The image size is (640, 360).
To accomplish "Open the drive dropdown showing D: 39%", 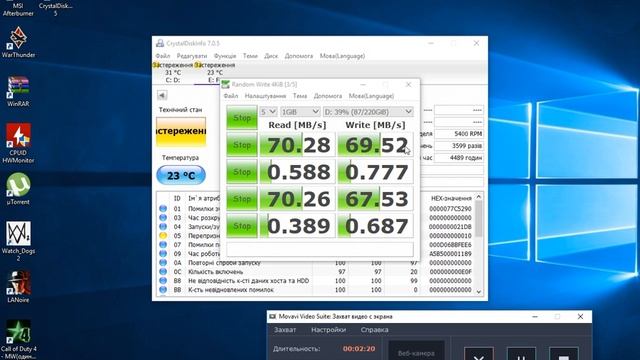I will (x=368, y=111).
